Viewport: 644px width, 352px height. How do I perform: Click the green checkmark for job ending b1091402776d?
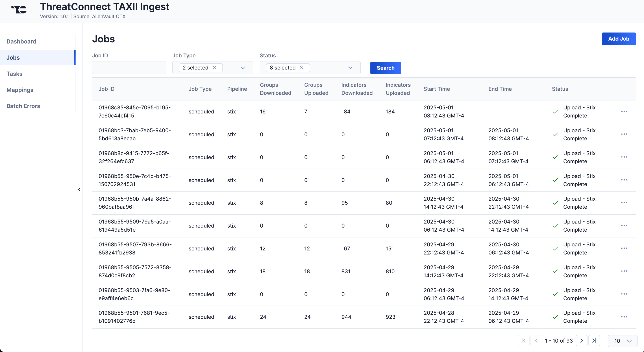[x=555, y=317]
